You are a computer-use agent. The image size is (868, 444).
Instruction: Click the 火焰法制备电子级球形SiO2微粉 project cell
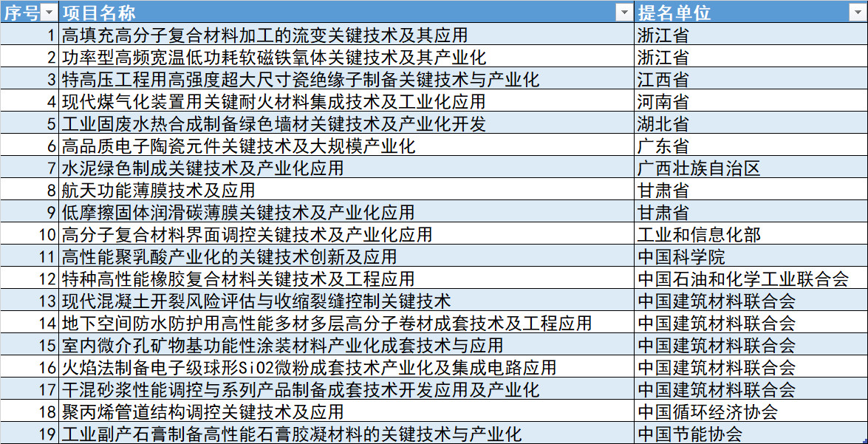(x=309, y=367)
